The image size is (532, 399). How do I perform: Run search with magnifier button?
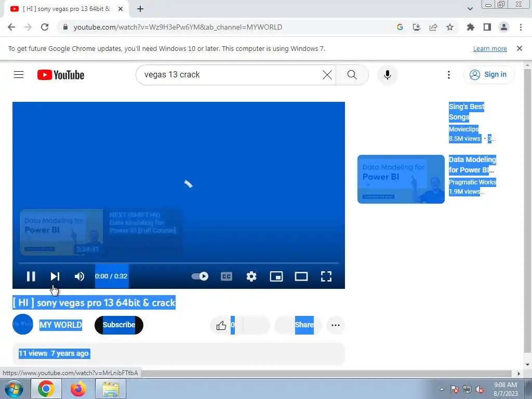[352, 75]
